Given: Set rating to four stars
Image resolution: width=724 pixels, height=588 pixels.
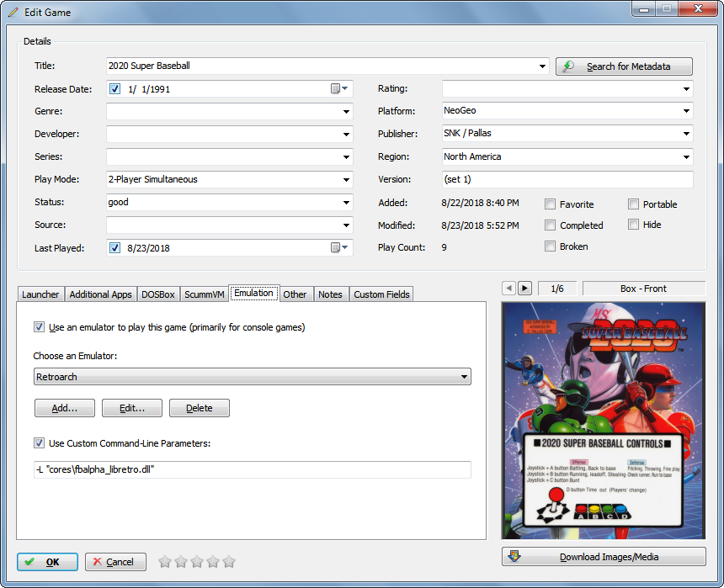Looking at the screenshot, I should pyautogui.click(x=213, y=562).
